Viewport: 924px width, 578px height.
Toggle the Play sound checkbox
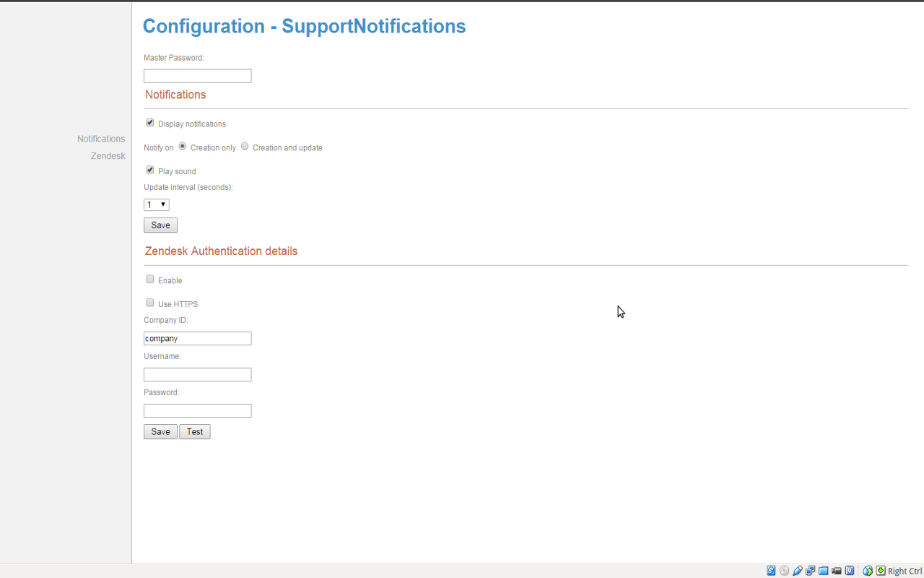click(150, 170)
